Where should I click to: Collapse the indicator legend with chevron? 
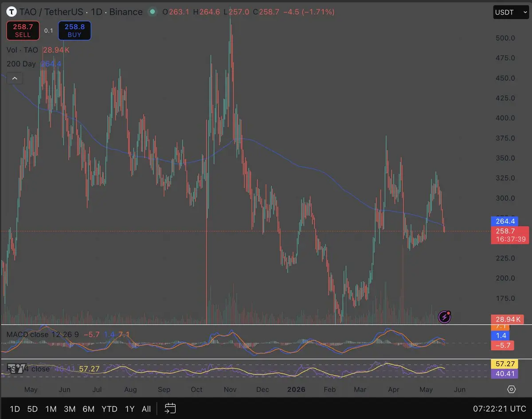(x=15, y=79)
